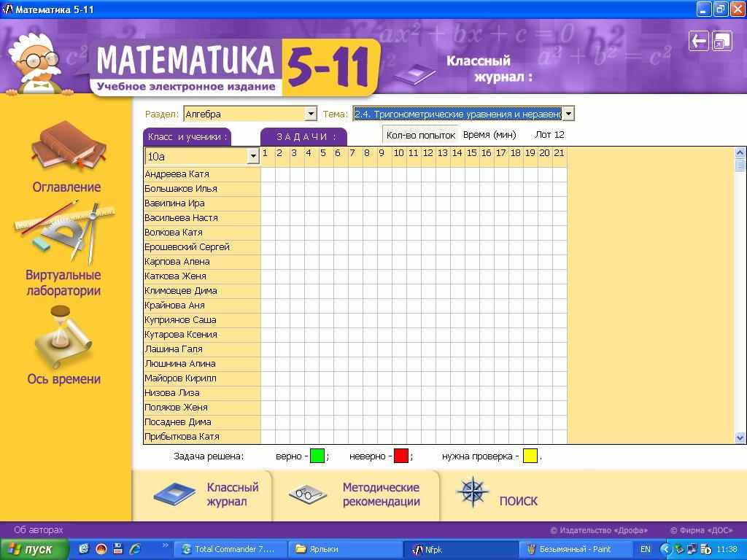
Task: Select student Волкова Катя
Action: point(202,233)
